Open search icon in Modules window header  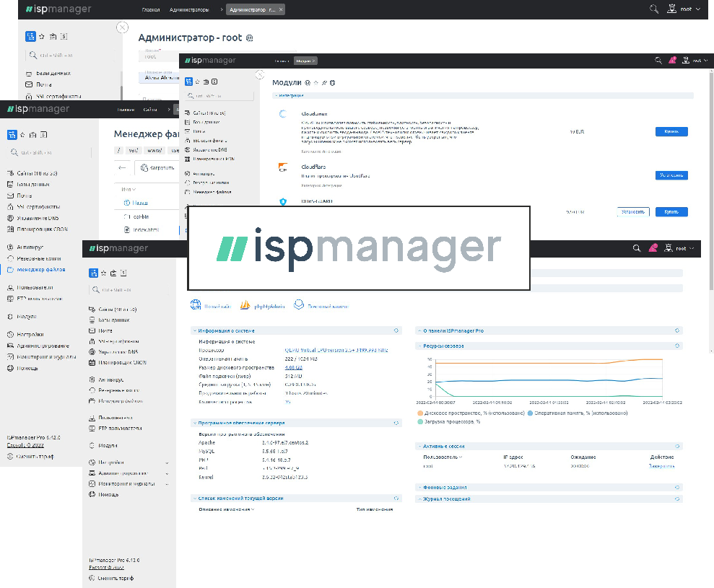(658, 60)
